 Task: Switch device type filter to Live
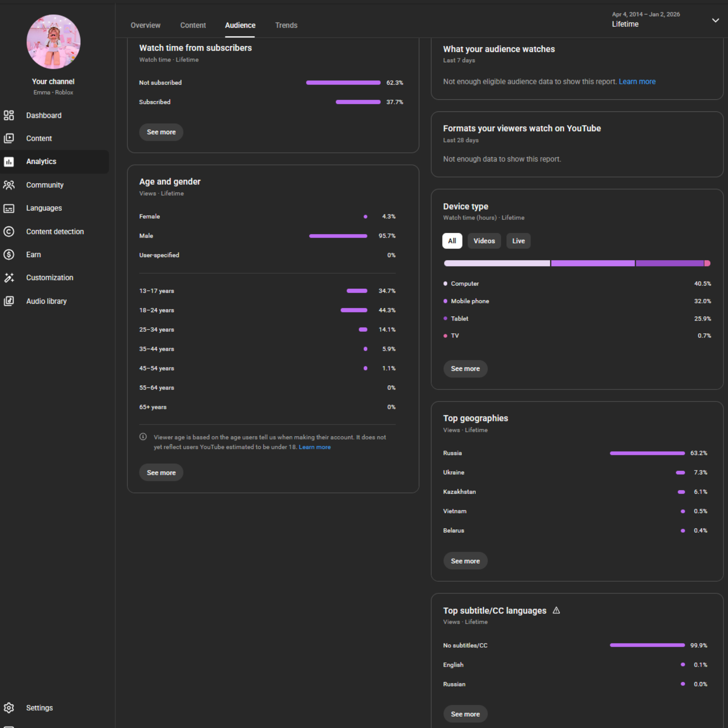[x=518, y=241]
